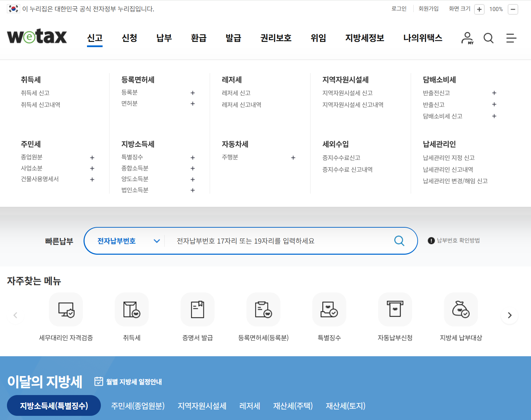Expand the 등록분 submenu under 등록면허세
Viewport: 531px width, 420px height.
click(192, 93)
